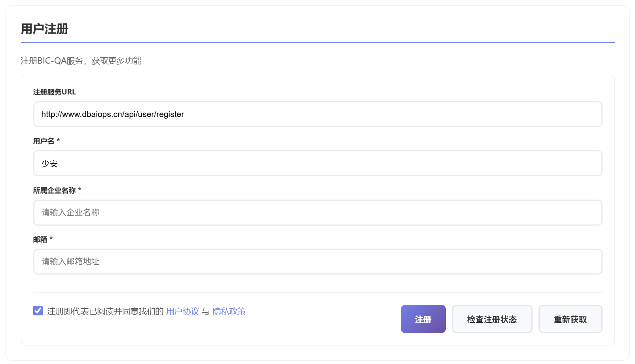
Task: Click the 用户注册 page heading
Action: (45, 28)
